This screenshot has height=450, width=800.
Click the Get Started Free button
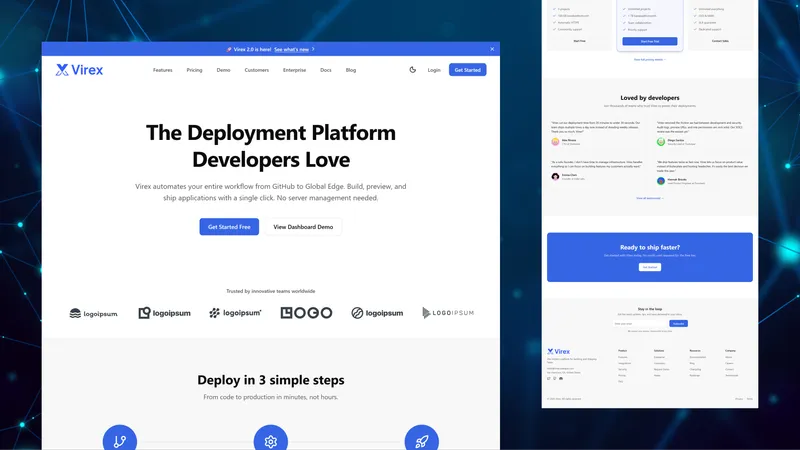[229, 227]
